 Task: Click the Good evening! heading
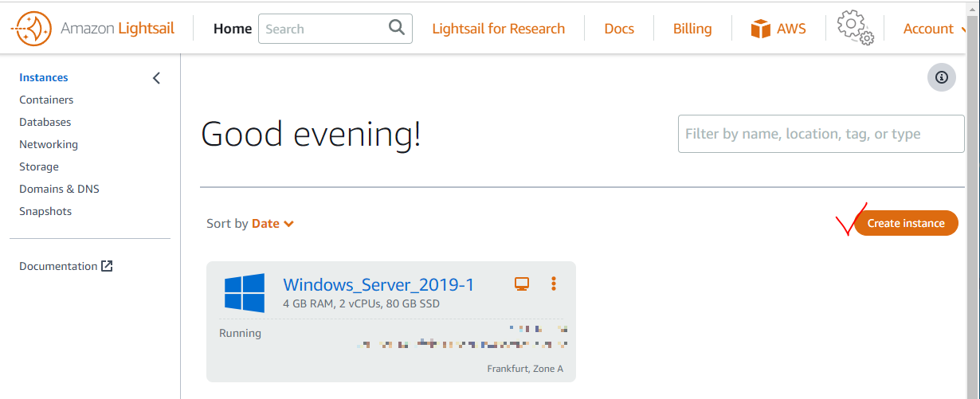tap(311, 134)
